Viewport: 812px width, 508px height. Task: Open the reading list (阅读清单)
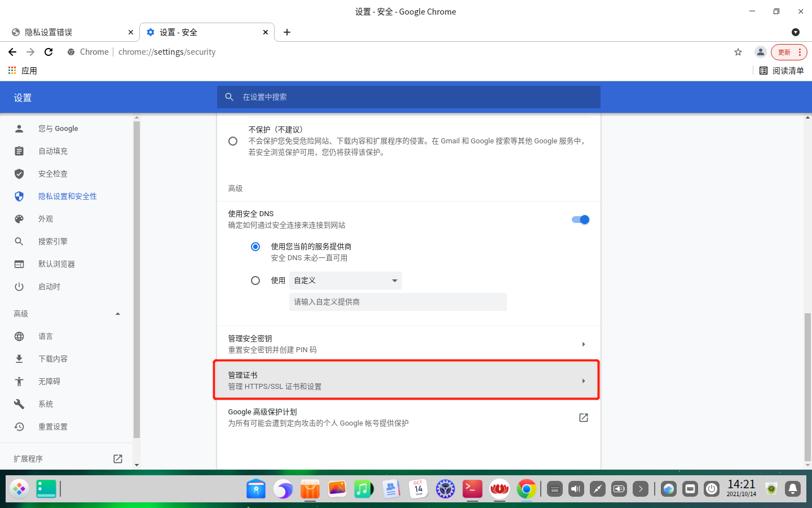tap(782, 71)
